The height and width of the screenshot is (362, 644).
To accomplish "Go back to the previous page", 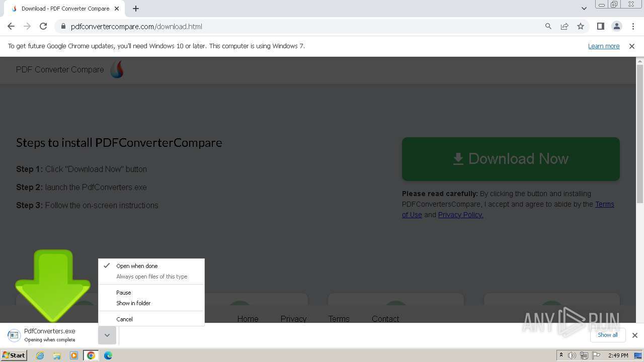I will tap(11, 26).
